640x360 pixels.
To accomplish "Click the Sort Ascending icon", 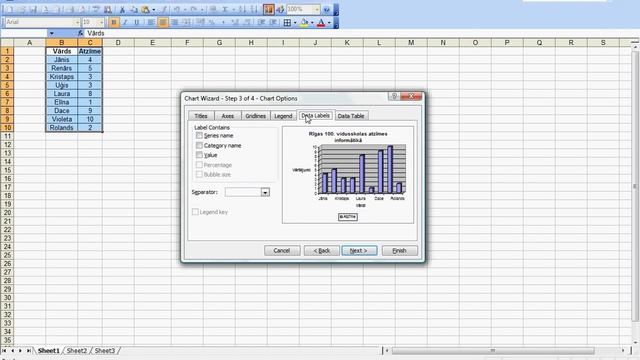I will pos(242,9).
